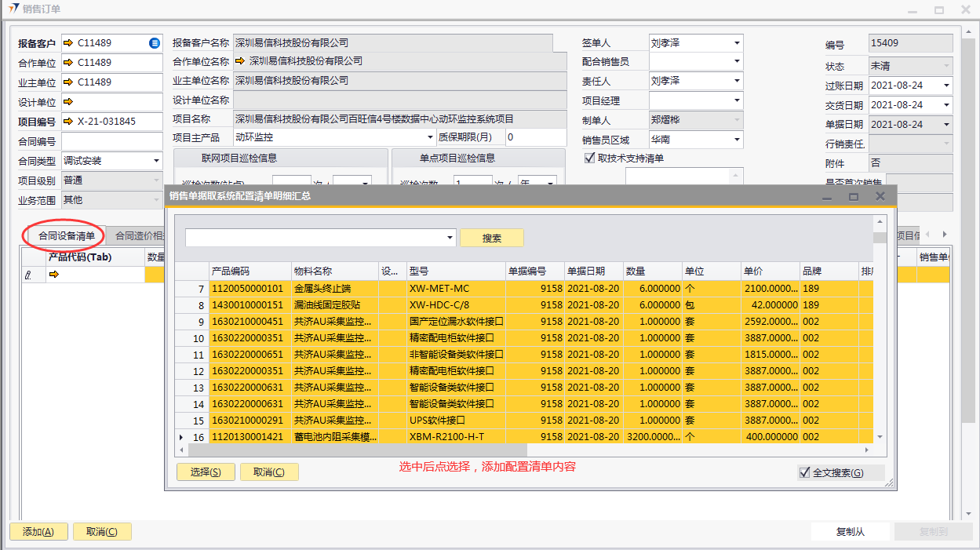Click the 报备客户 link arrow icon
980x550 pixels.
coord(68,43)
